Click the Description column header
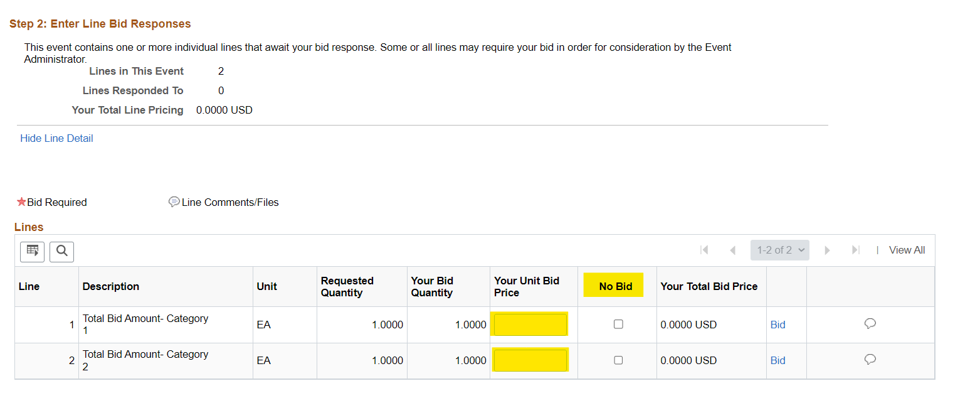The width and height of the screenshot is (980, 403). tap(111, 286)
